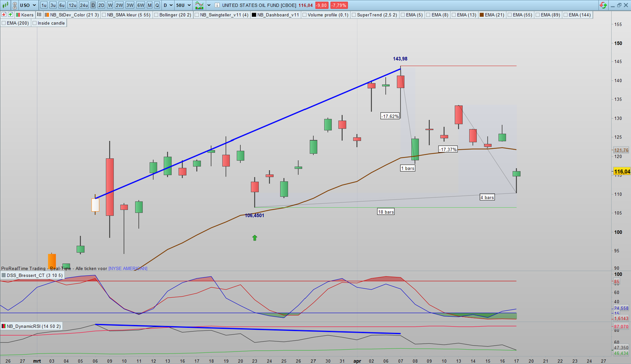Image resolution: width=631 pixels, height=364 pixels.
Task: Click the 121,76 EMA value tag on price axis
Action: pos(622,150)
